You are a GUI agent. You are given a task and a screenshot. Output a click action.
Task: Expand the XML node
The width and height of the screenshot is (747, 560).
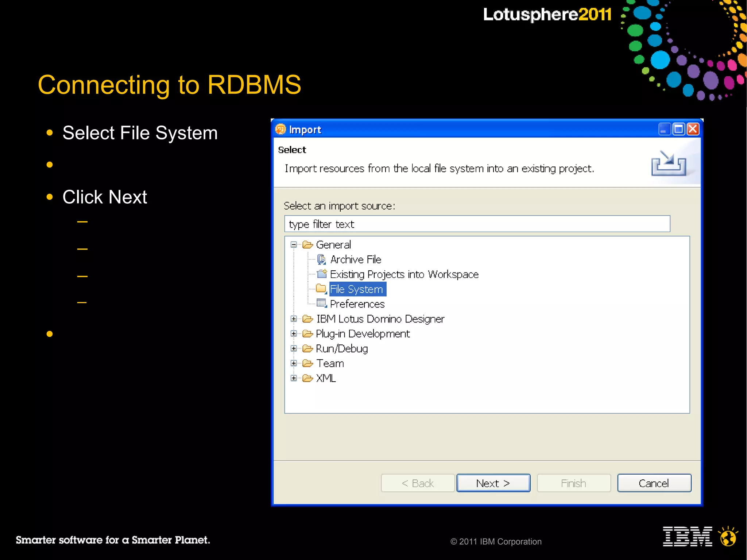pyautogui.click(x=294, y=378)
